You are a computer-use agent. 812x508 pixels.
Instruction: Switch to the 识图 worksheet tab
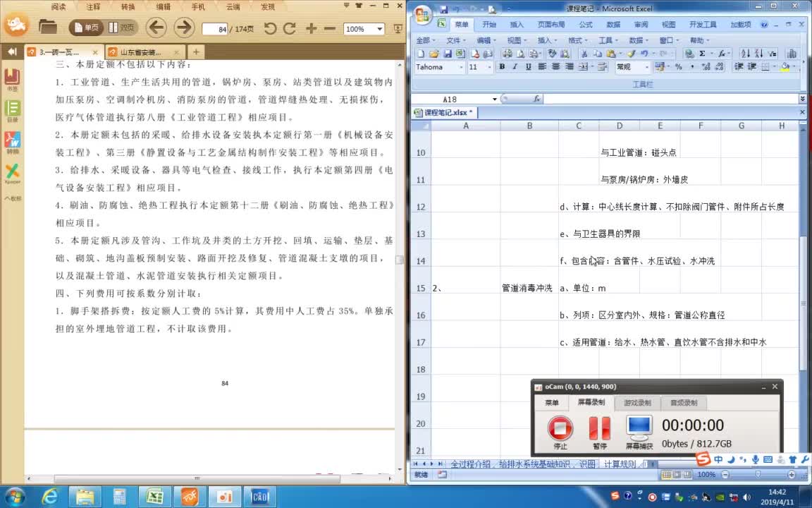click(587, 464)
